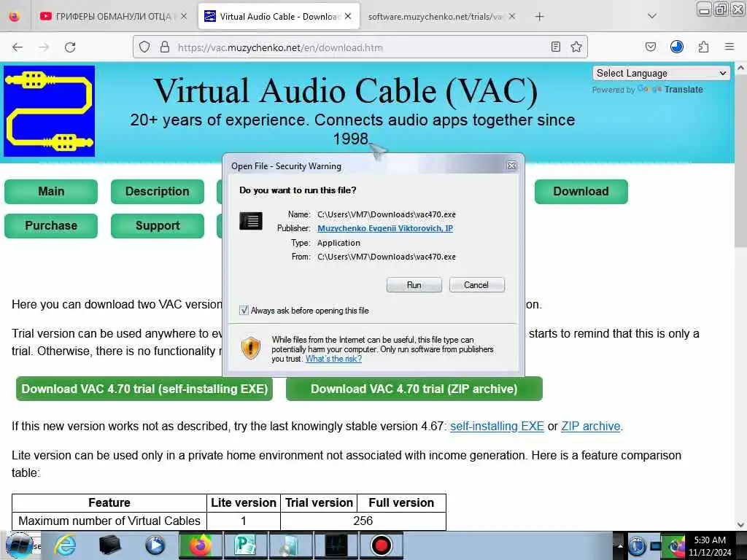This screenshot has width=747, height=560.
Task: Show hidden tray icons arrow
Action: (x=620, y=546)
